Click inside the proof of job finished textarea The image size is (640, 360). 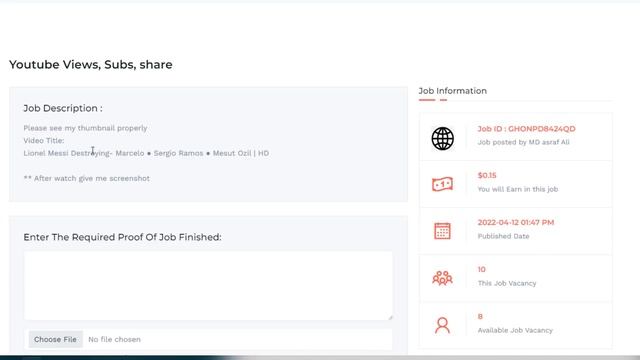(208, 285)
